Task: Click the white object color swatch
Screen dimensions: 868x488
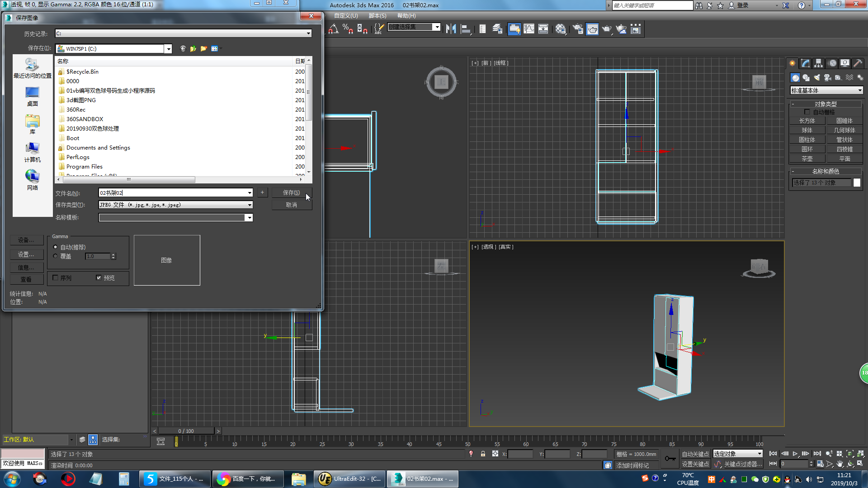Action: click(857, 183)
